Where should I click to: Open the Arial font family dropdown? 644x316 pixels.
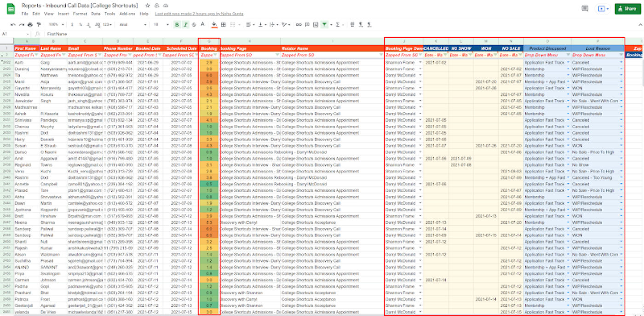(x=132, y=24)
